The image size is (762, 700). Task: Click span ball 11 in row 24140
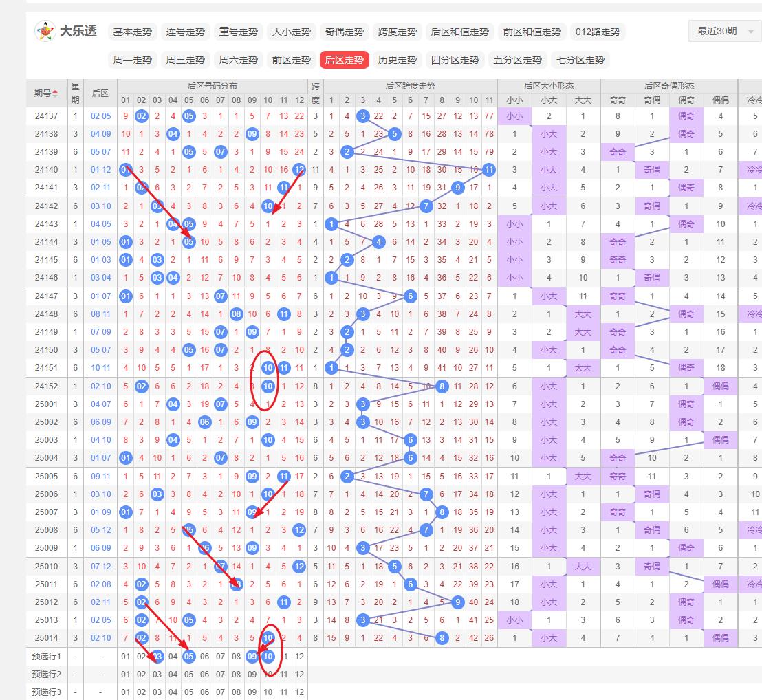tap(489, 170)
